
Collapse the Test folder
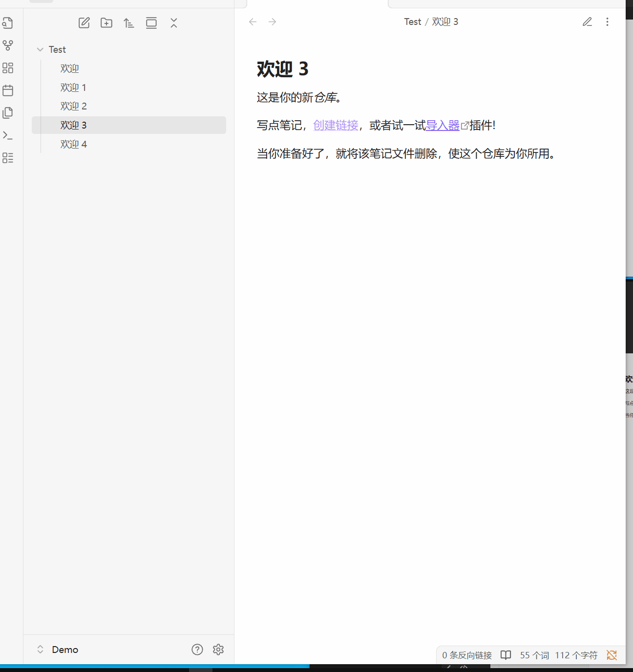pyautogui.click(x=40, y=49)
